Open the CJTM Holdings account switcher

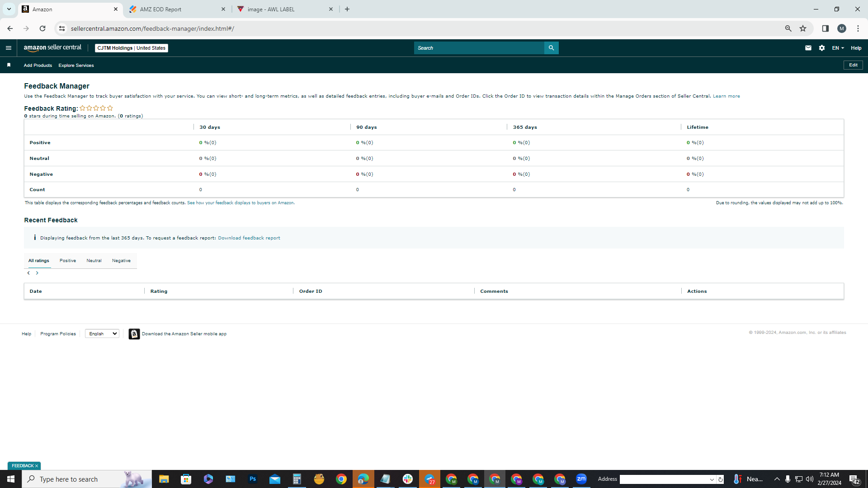132,48
